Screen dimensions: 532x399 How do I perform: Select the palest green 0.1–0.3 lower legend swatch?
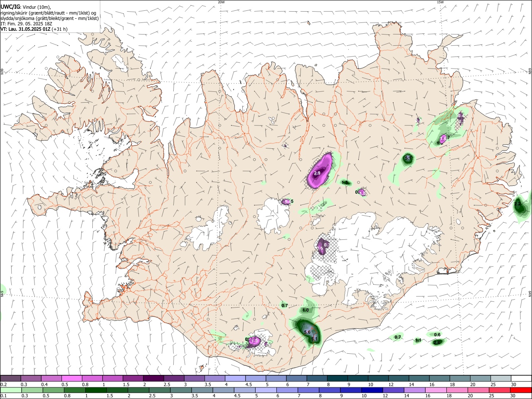pos(11,390)
